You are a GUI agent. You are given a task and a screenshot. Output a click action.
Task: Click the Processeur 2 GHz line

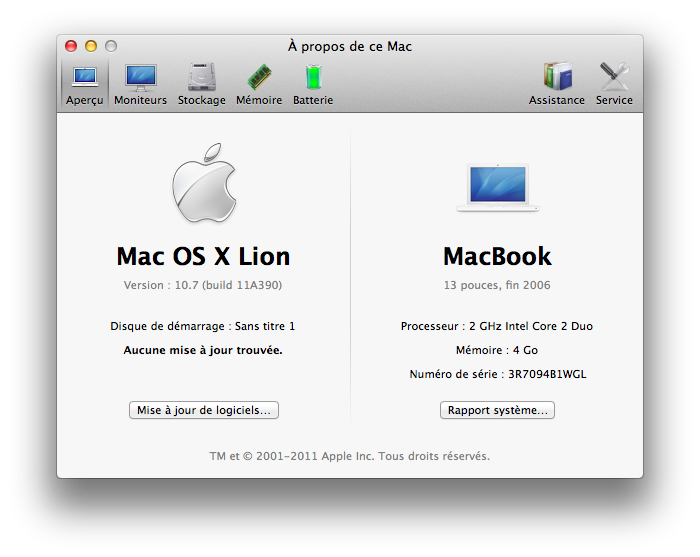tap(497, 326)
